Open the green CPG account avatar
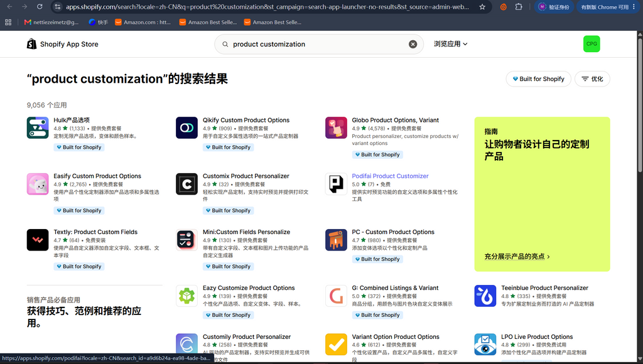The image size is (643, 364). (x=592, y=44)
